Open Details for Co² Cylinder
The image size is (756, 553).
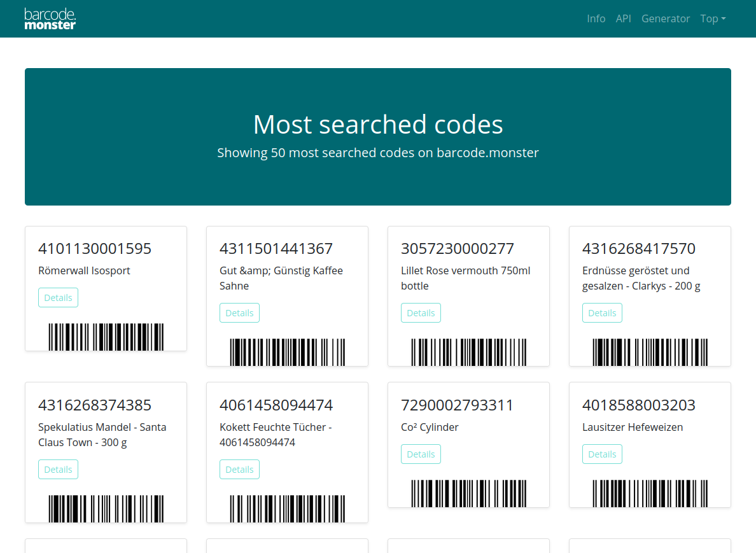pyautogui.click(x=421, y=454)
